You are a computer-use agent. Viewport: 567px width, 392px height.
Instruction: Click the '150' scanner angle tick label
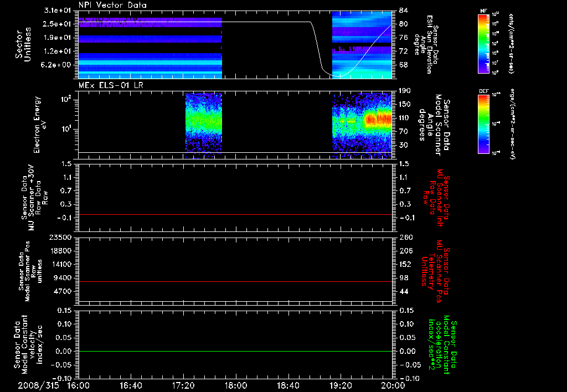pyautogui.click(x=405, y=104)
